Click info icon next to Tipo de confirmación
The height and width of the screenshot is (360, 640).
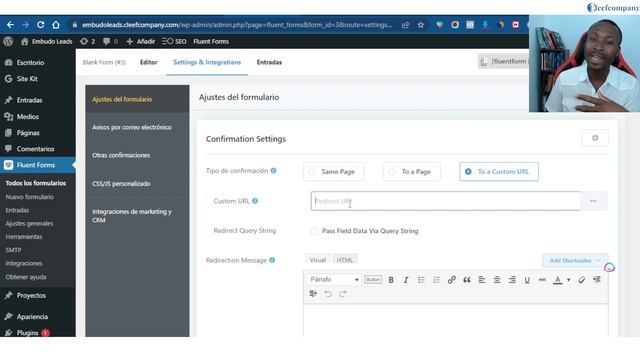tap(273, 171)
